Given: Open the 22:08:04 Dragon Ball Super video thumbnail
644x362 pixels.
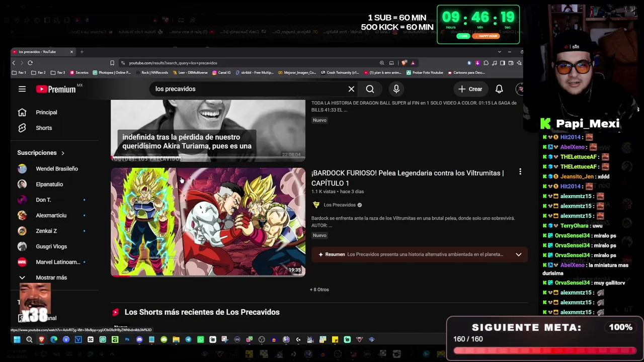Looking at the screenshot, I should 208,130.
